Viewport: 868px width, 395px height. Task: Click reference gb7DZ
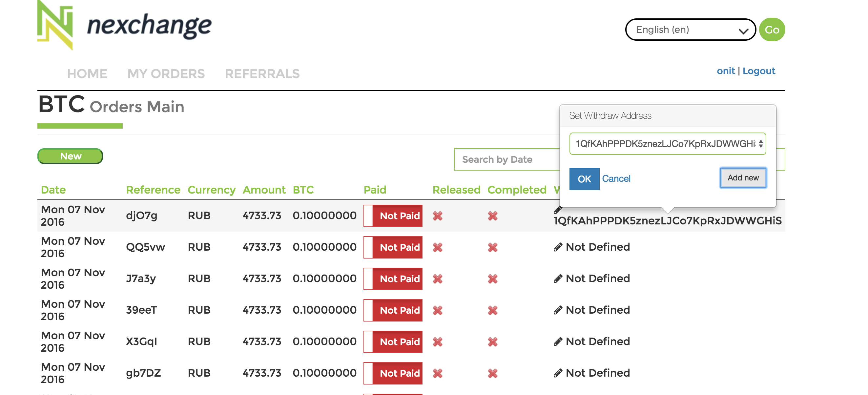click(143, 373)
